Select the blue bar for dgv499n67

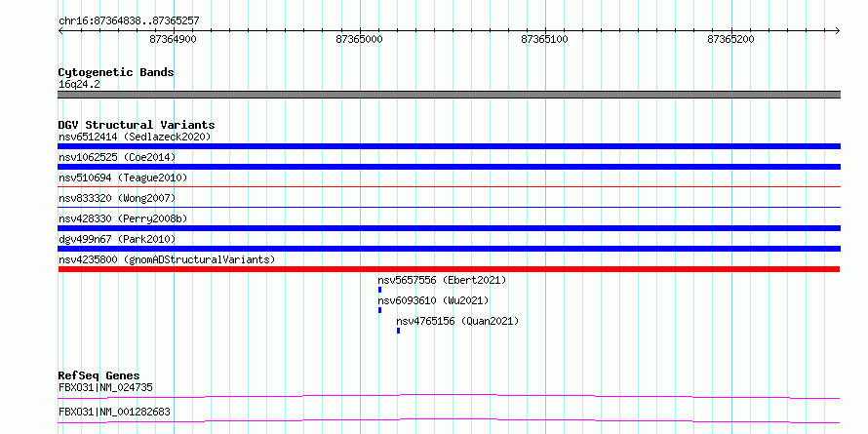(449, 249)
